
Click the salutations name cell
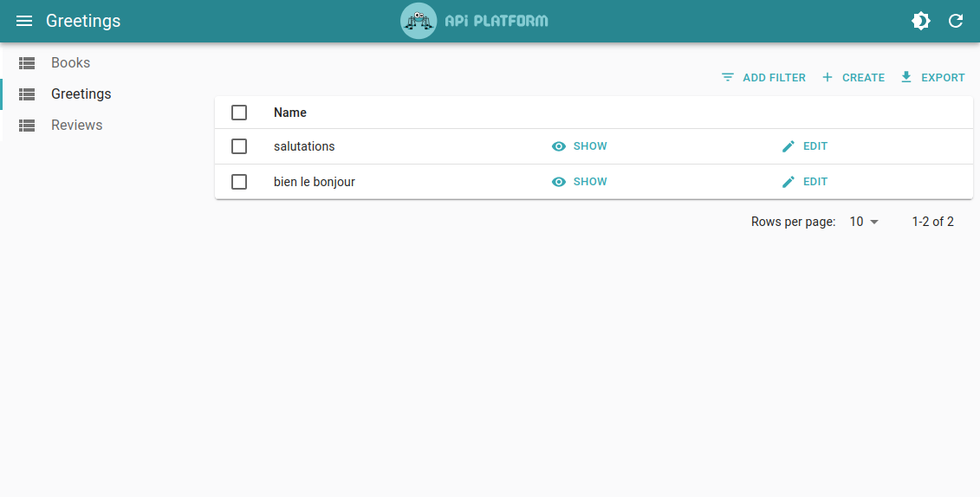[x=304, y=146]
